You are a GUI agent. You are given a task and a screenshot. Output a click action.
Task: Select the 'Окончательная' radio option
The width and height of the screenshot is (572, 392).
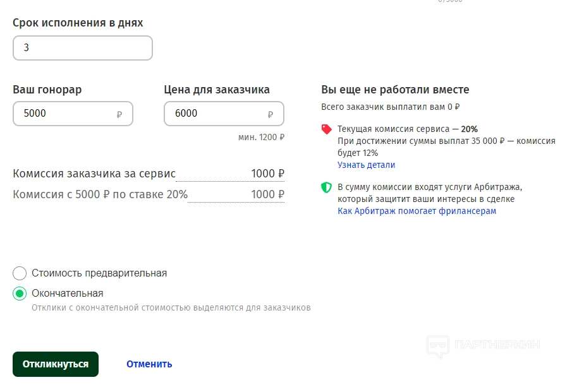point(20,294)
